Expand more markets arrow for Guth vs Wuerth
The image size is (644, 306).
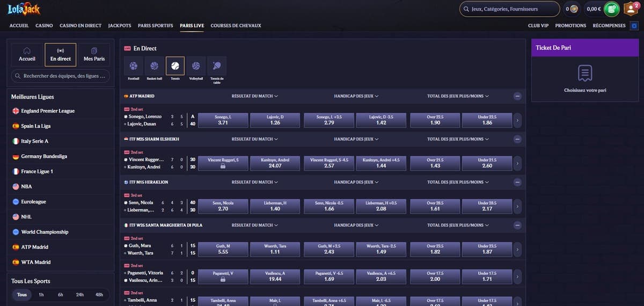point(517,249)
